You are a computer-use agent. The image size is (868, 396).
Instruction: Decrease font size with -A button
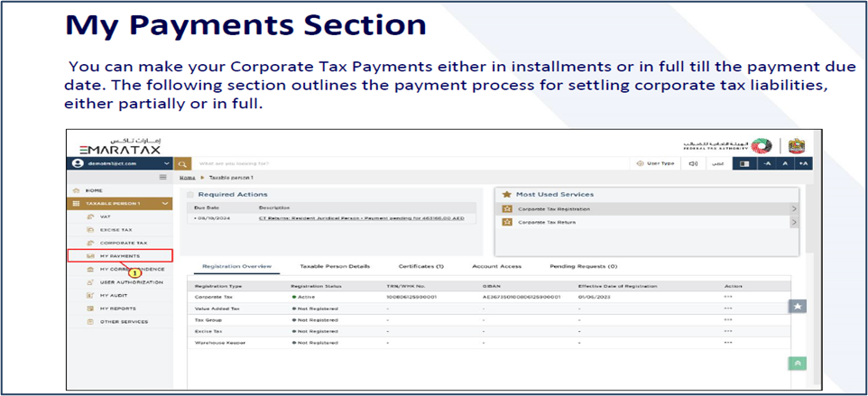(x=766, y=163)
